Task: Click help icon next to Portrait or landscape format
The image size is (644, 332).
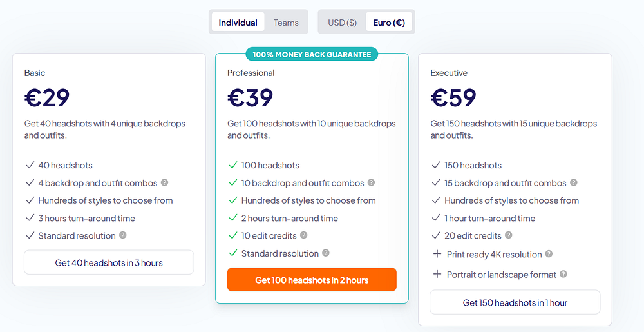Action: [563, 274]
